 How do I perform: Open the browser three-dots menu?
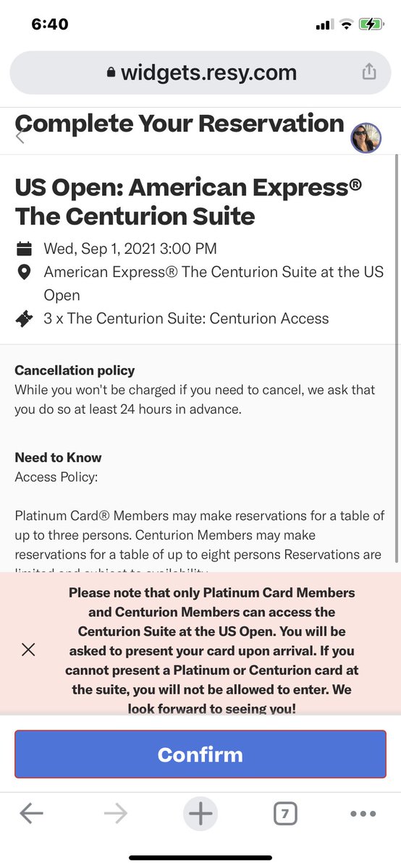(x=363, y=814)
